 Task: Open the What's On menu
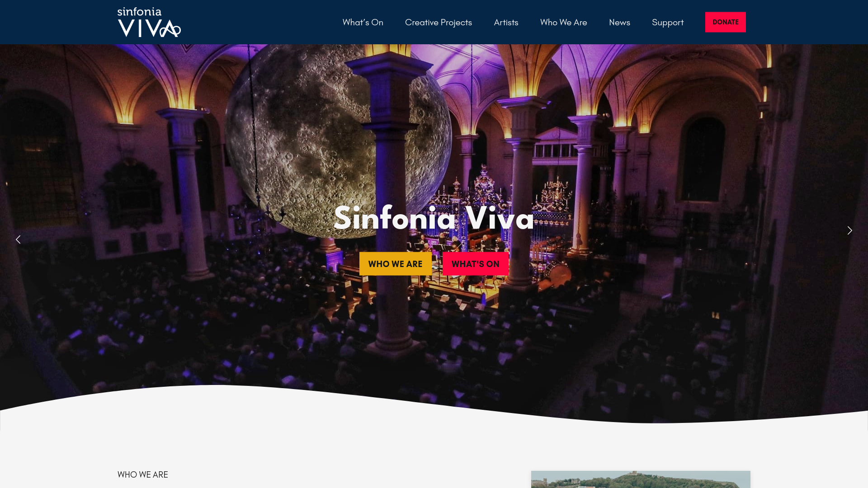pos(363,22)
